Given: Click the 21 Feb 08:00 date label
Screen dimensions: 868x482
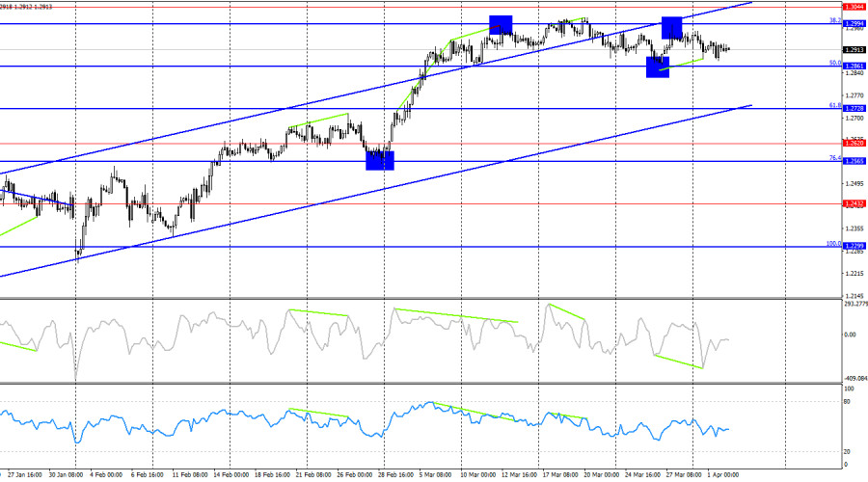Looking at the screenshot, I should point(313,475).
